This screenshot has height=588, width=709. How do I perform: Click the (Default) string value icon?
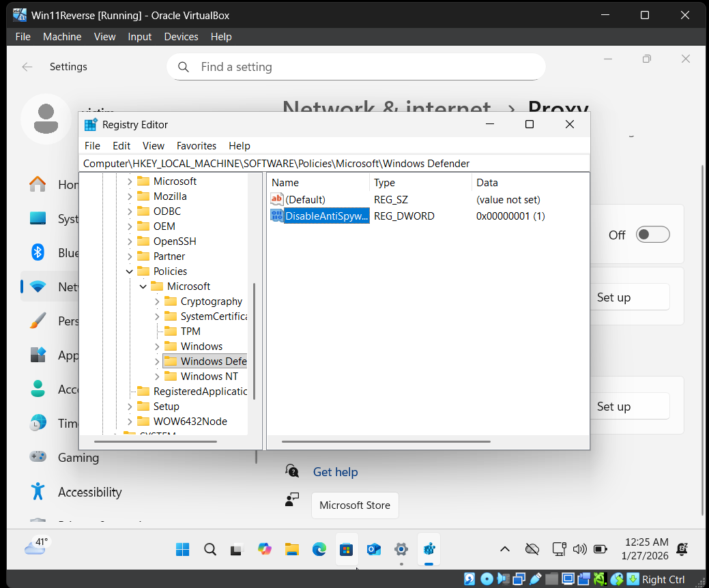click(x=277, y=200)
